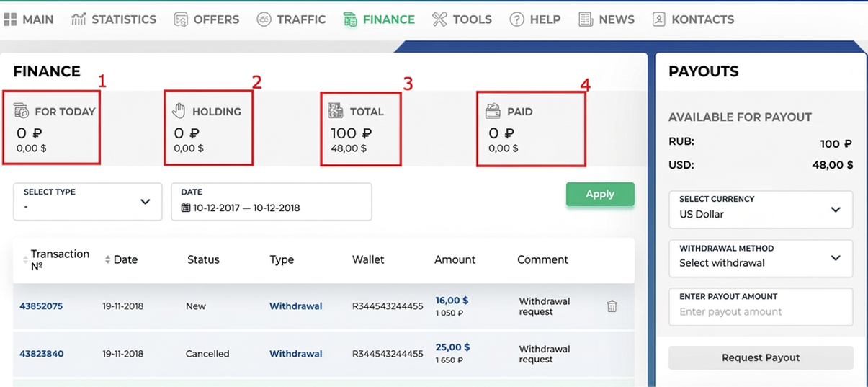The image size is (868, 387).
Task: Click the Paid wallet icon
Action: point(493,111)
